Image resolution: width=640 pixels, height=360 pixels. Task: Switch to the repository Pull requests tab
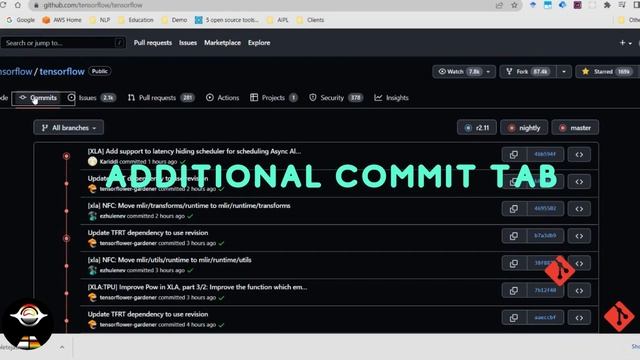[x=161, y=98]
